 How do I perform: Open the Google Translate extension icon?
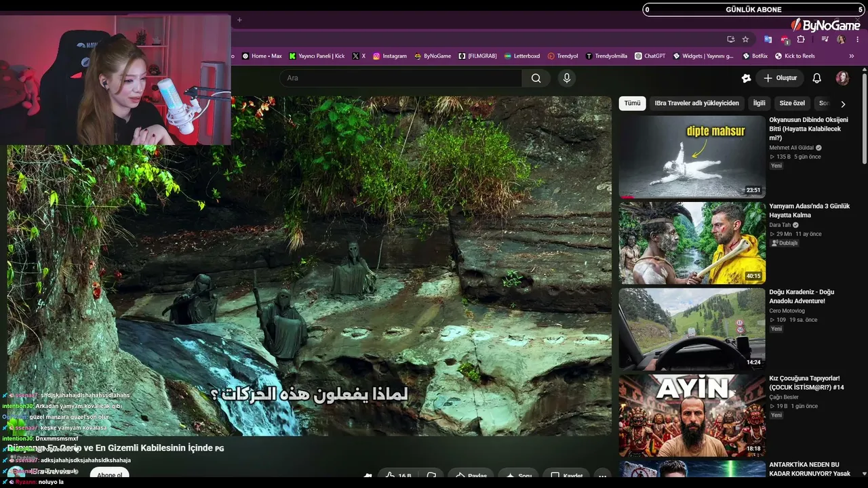pyautogui.click(x=768, y=39)
